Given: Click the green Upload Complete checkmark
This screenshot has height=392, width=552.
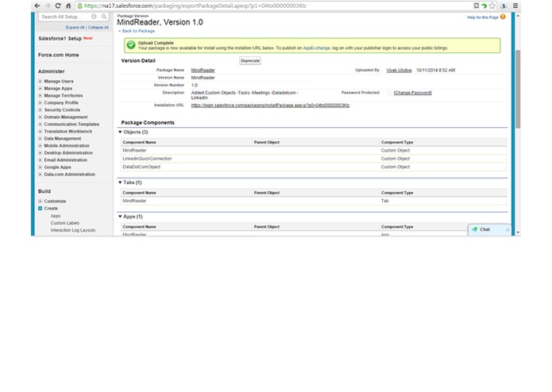Looking at the screenshot, I should [x=131, y=45].
